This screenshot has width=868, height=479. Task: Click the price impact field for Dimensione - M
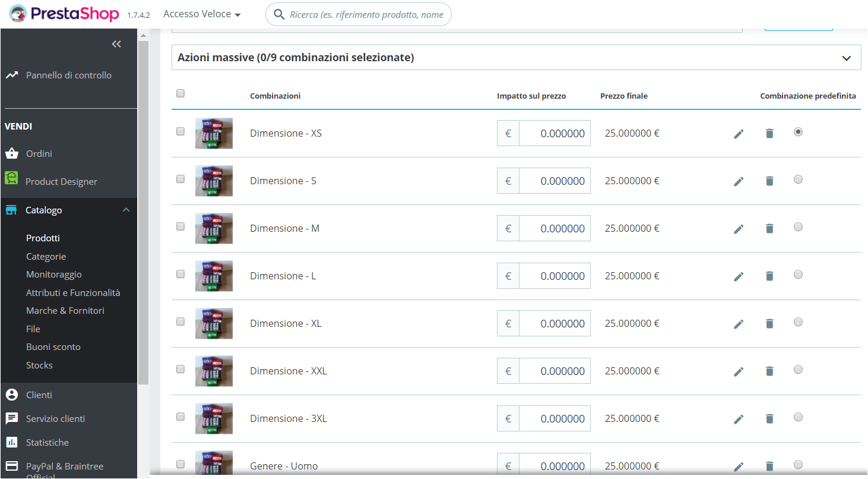coord(555,228)
